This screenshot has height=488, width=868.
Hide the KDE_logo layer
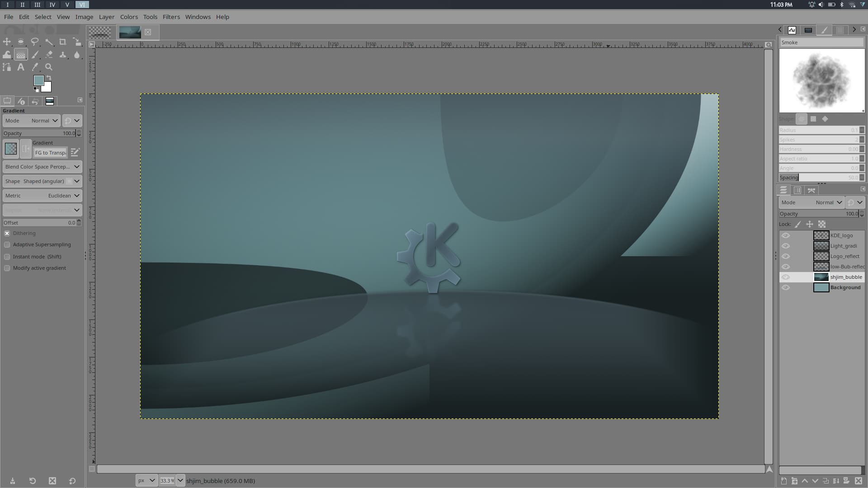786,235
